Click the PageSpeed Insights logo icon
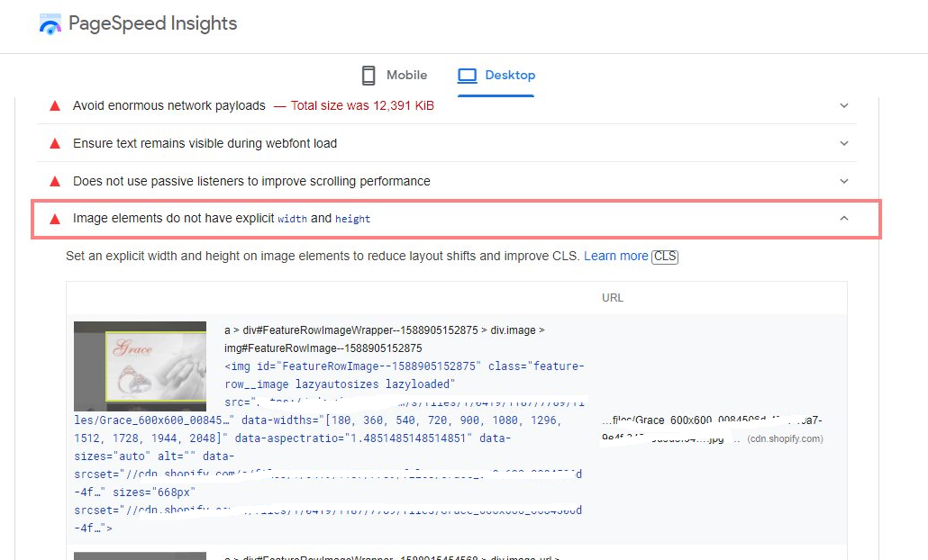Screen dimensions: 928x560 click(50, 24)
